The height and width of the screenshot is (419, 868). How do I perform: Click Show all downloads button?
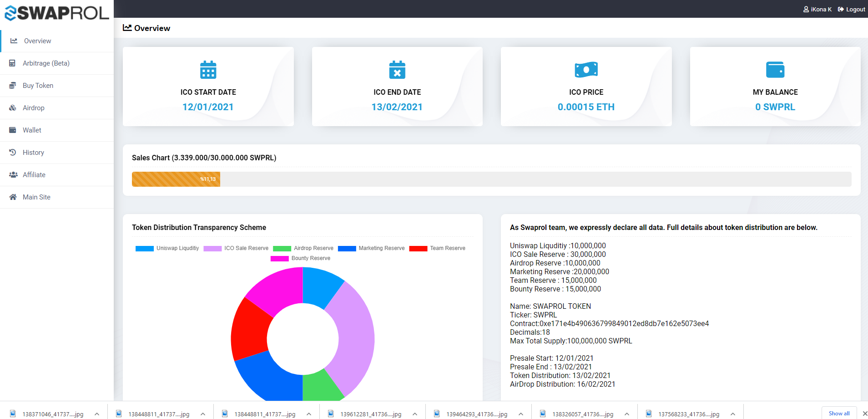pos(839,414)
